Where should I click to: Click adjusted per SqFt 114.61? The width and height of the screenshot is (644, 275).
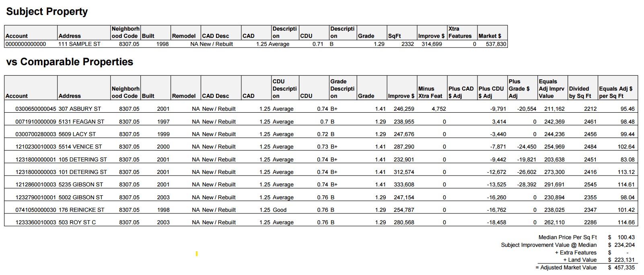626,184
